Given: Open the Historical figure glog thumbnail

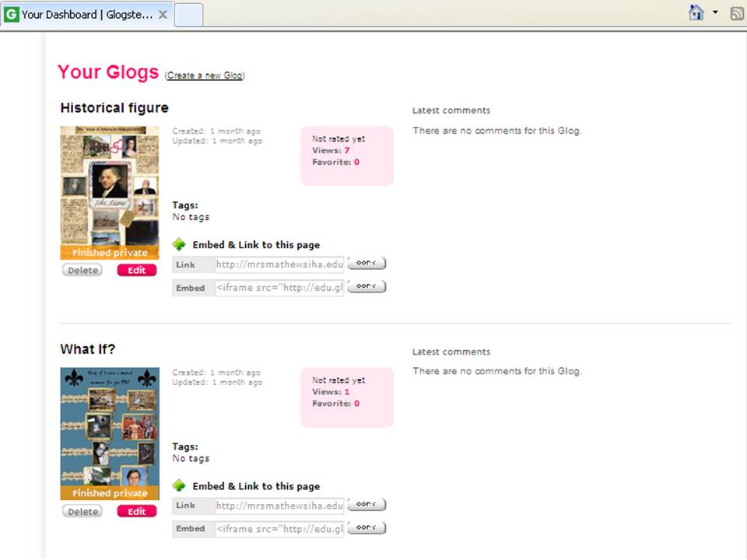Looking at the screenshot, I should tap(109, 187).
